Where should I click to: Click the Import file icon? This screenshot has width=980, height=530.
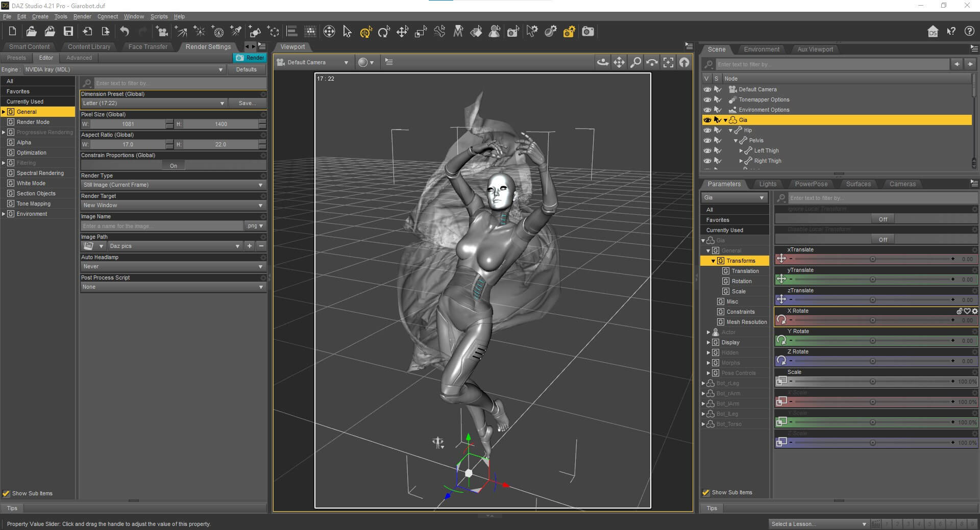(x=87, y=32)
